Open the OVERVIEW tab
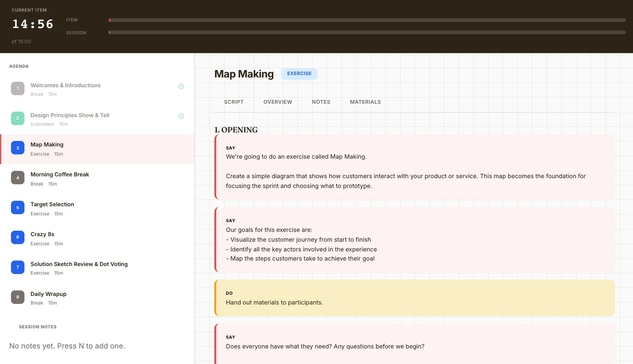 point(278,102)
